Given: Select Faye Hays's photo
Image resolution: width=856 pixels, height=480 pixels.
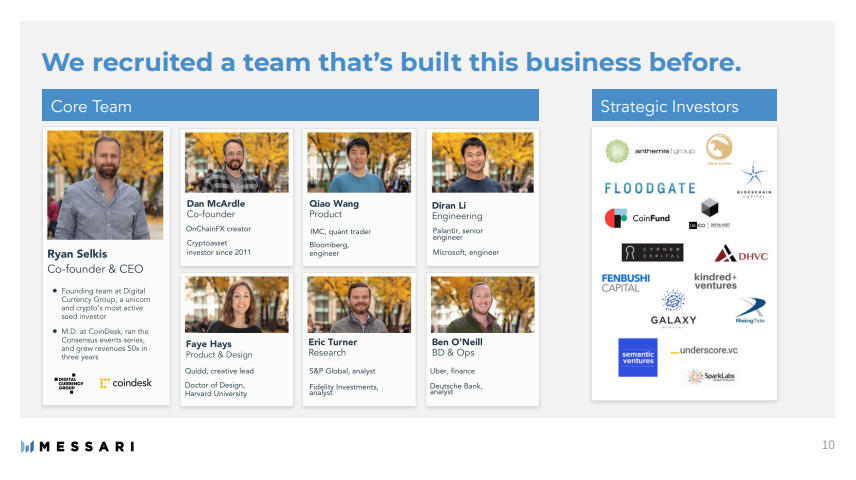Looking at the screenshot, I should (237, 304).
